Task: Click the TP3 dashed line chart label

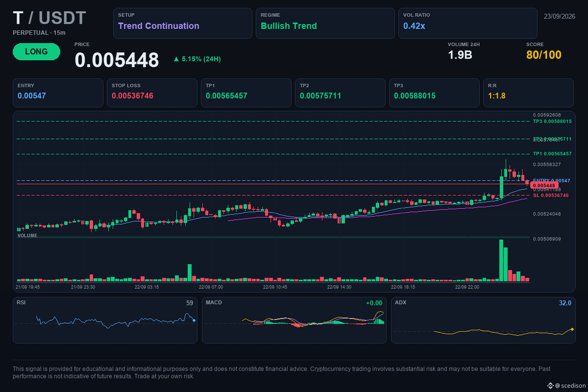Action: pyautogui.click(x=552, y=121)
